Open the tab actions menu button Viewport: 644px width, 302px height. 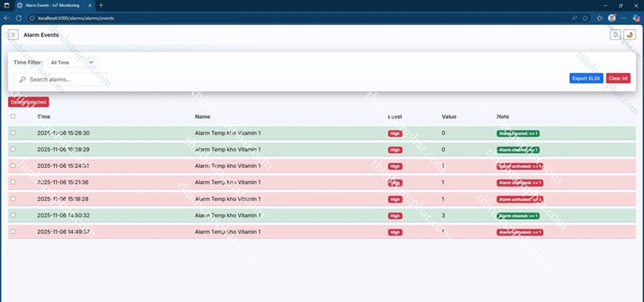click(7, 5)
